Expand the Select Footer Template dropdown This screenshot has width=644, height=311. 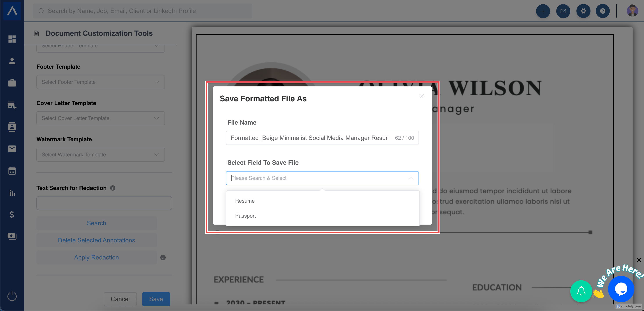100,82
